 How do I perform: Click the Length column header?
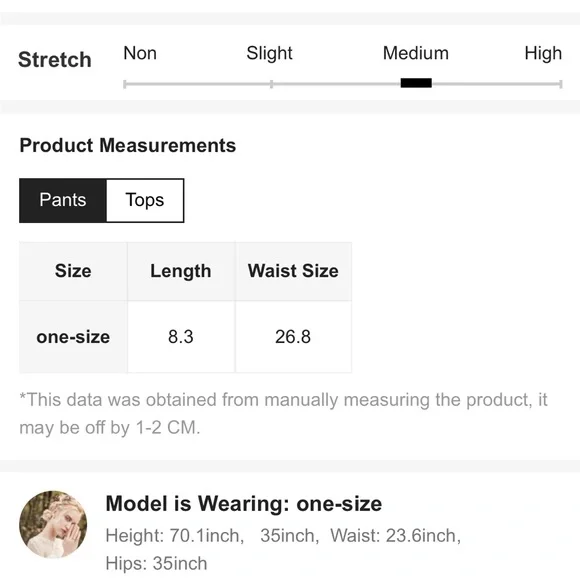[181, 271]
